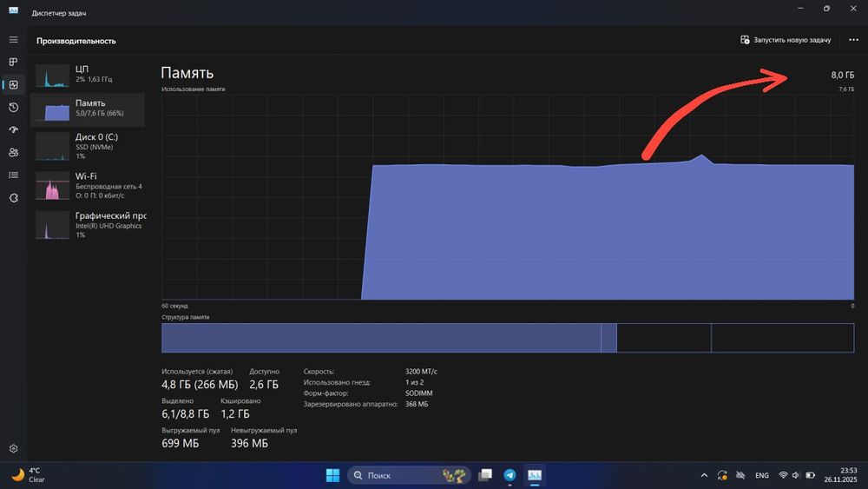Viewport: 868px width, 489px height.
Task: Open the Wi-Fi network tray icon
Action: 783,475
